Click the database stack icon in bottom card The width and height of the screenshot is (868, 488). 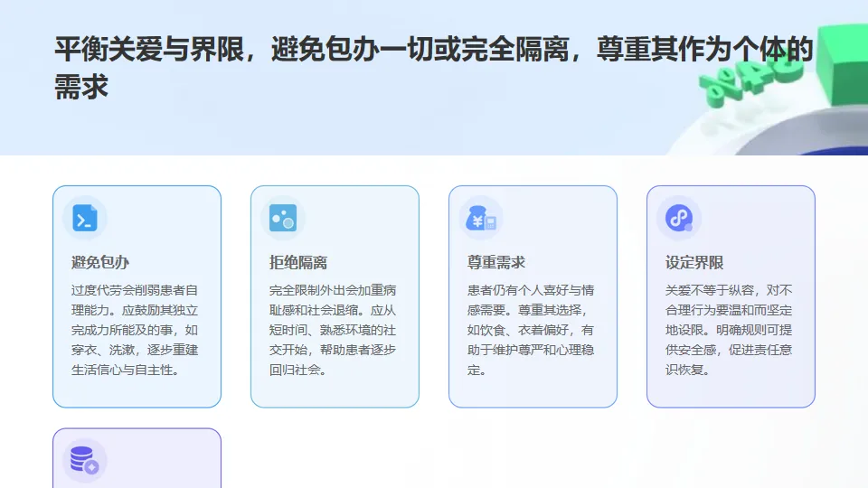tap(84, 460)
